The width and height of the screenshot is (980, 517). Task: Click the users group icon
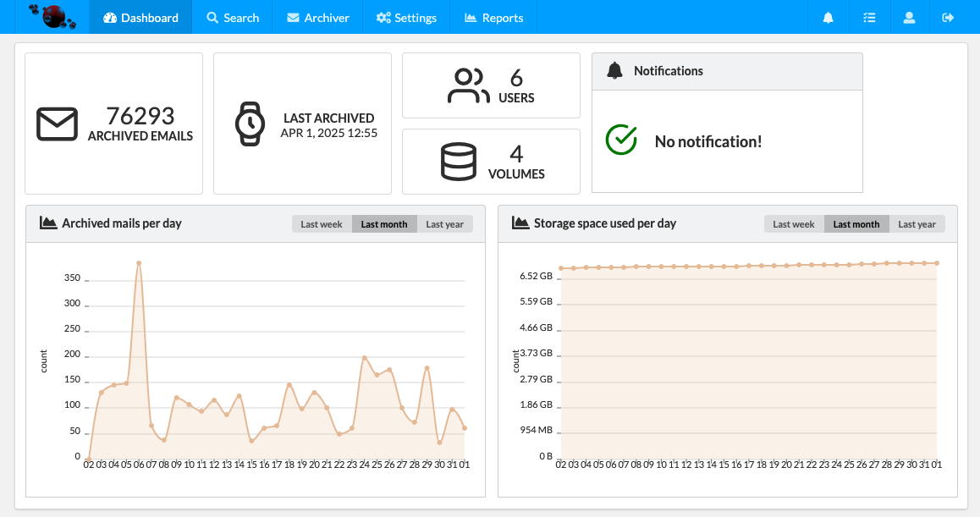tap(468, 85)
